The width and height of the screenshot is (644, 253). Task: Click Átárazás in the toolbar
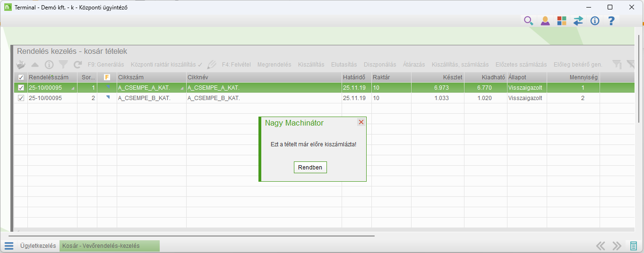click(x=414, y=64)
